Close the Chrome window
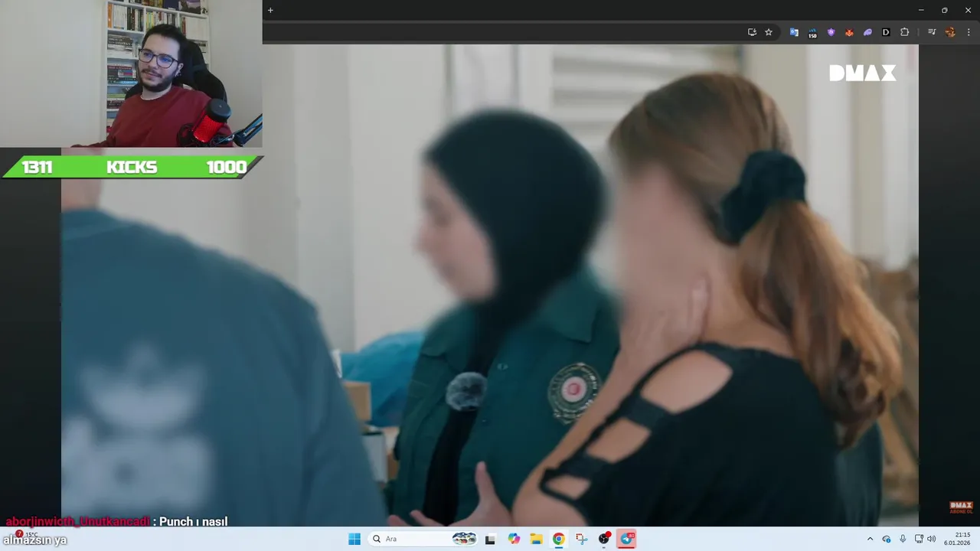This screenshot has height=551, width=980. coord(969,10)
